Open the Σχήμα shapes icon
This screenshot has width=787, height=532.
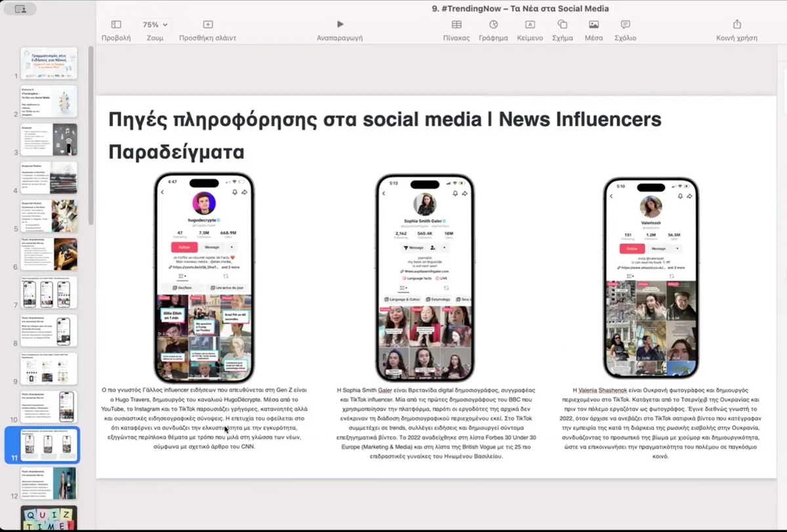[x=562, y=25]
